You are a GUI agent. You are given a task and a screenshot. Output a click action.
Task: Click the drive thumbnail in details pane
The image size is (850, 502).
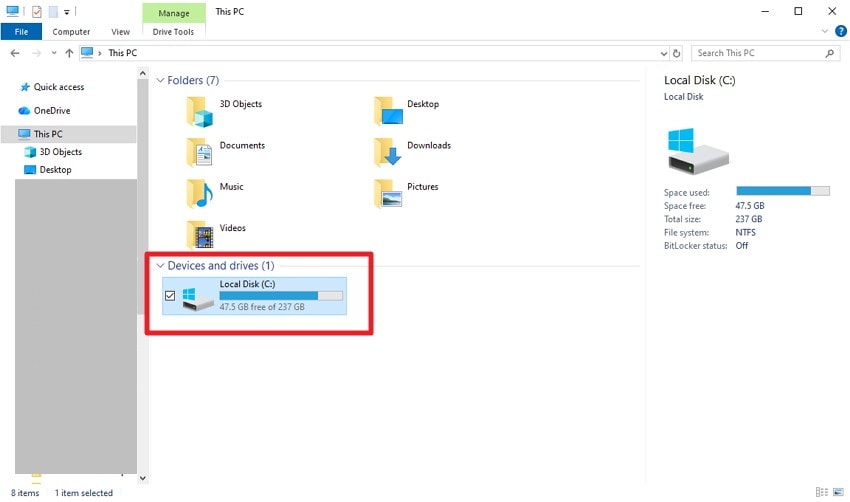[x=697, y=151]
